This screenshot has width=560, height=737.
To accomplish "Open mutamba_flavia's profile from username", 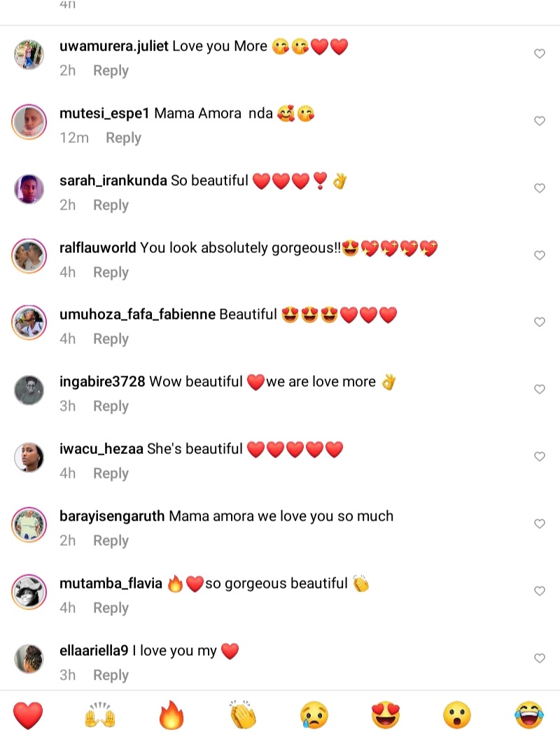I will tap(111, 584).
